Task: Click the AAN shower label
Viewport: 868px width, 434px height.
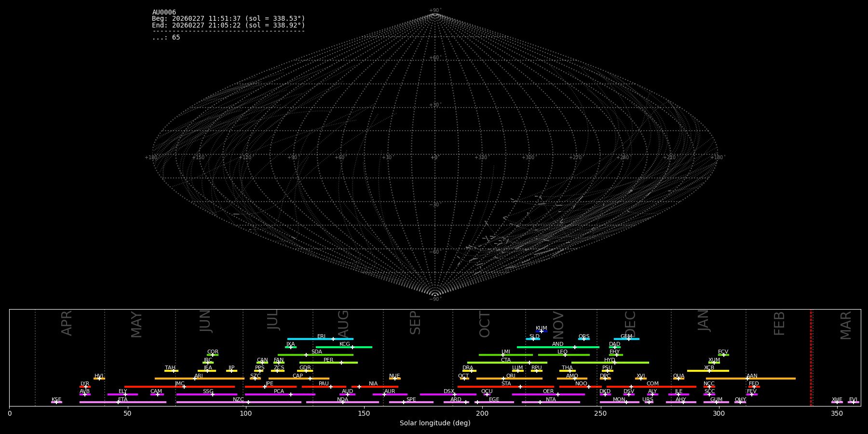Action: pos(752,376)
